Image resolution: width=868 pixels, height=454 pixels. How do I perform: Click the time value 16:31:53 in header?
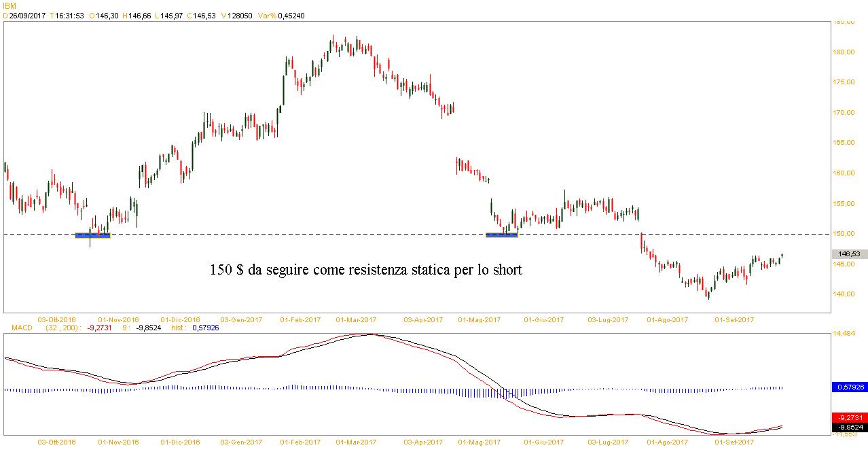point(69,16)
